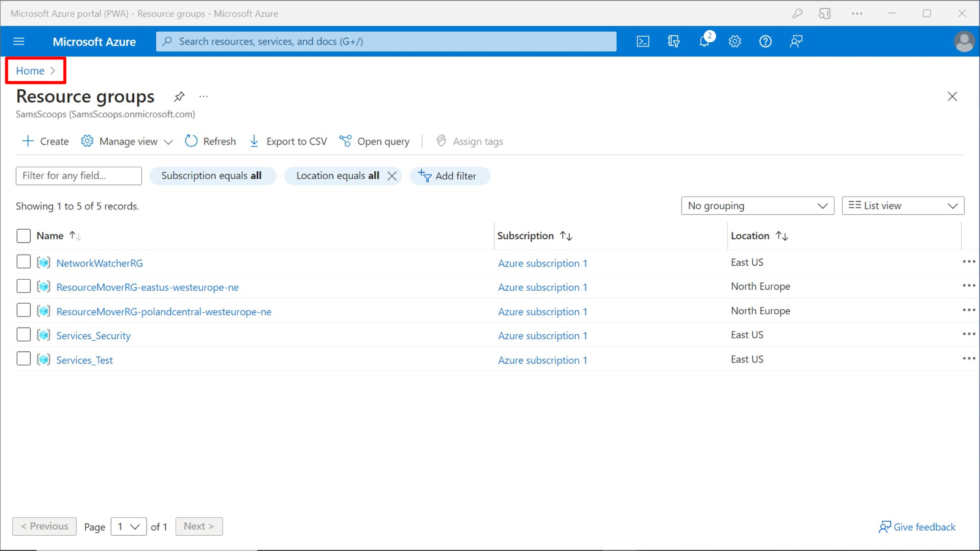
Task: Close the Resource groups blade
Action: coord(952,97)
